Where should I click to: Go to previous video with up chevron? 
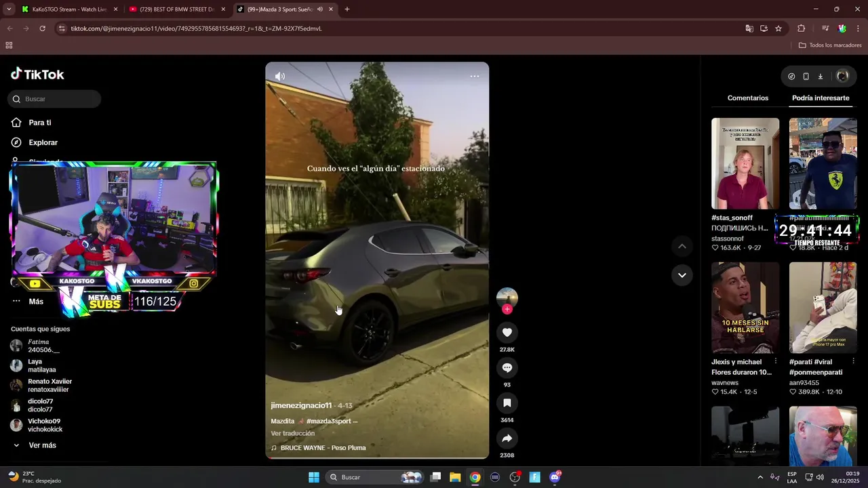coord(682,246)
